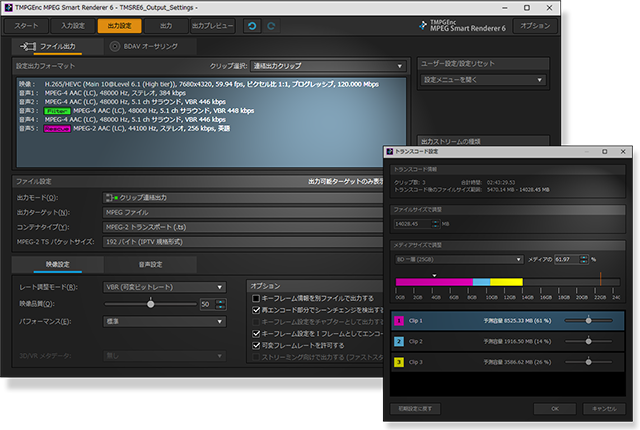Click the 音声1 MPEG-4 AAC ステレオ line
This screenshot has width=640, height=430.
[x=102, y=93]
